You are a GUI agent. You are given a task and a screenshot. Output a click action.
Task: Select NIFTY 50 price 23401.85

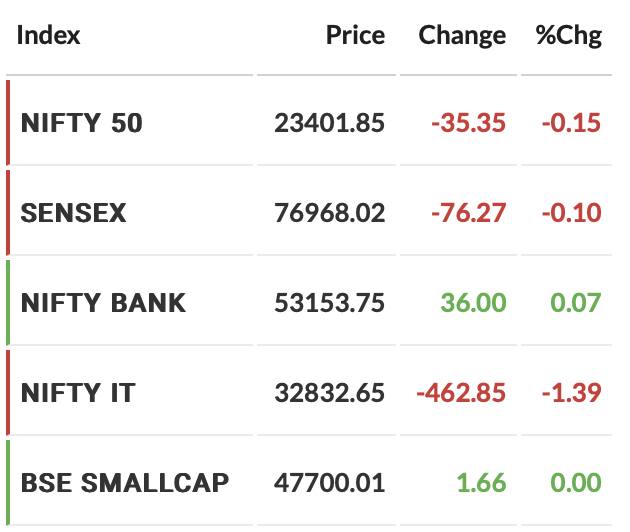(x=329, y=123)
